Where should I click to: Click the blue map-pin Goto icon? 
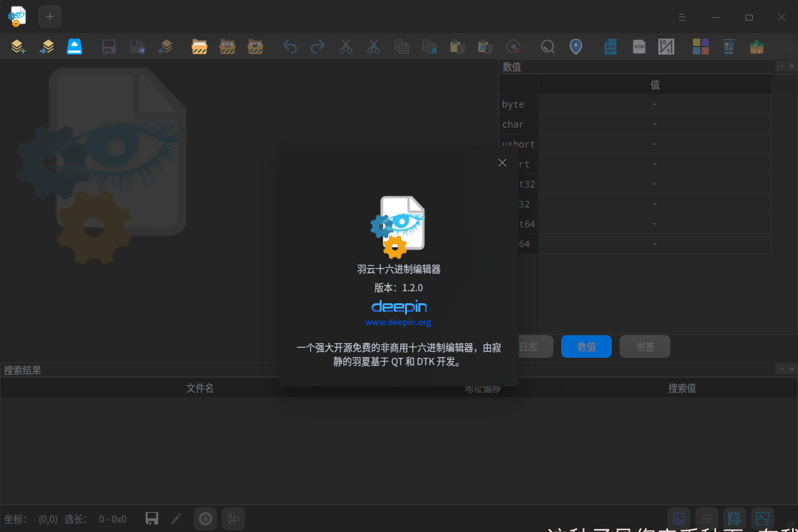(x=576, y=47)
